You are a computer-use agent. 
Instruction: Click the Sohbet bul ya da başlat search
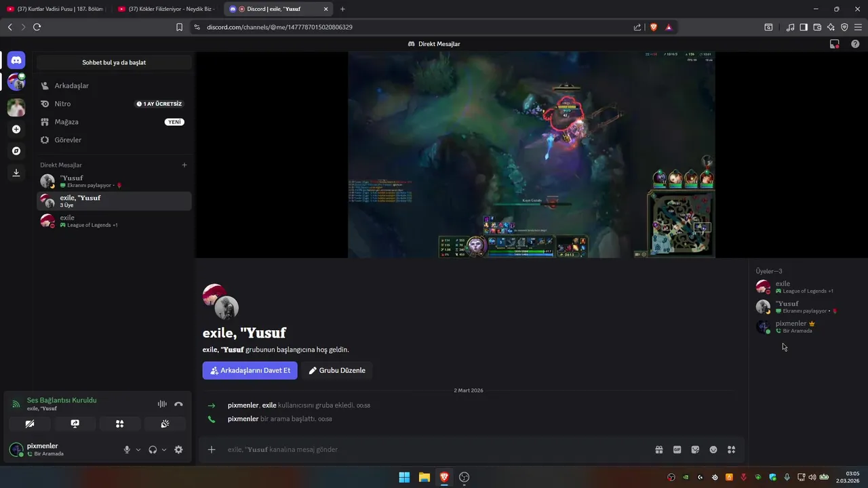click(114, 62)
